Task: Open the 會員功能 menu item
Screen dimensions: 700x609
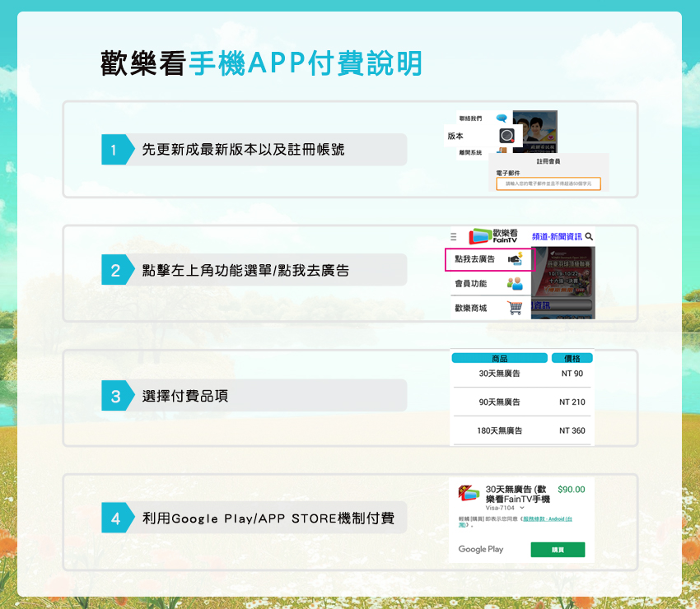Action: [x=490, y=283]
